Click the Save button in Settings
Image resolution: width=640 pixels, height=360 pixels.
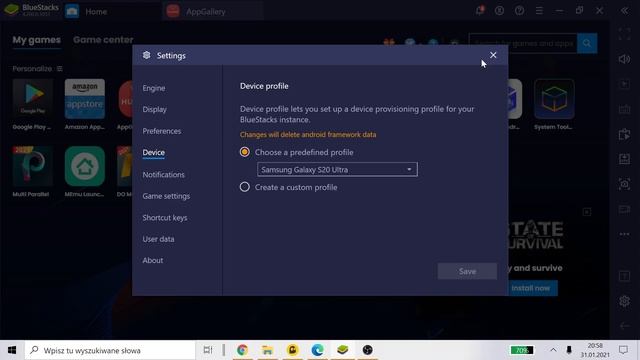click(x=467, y=271)
